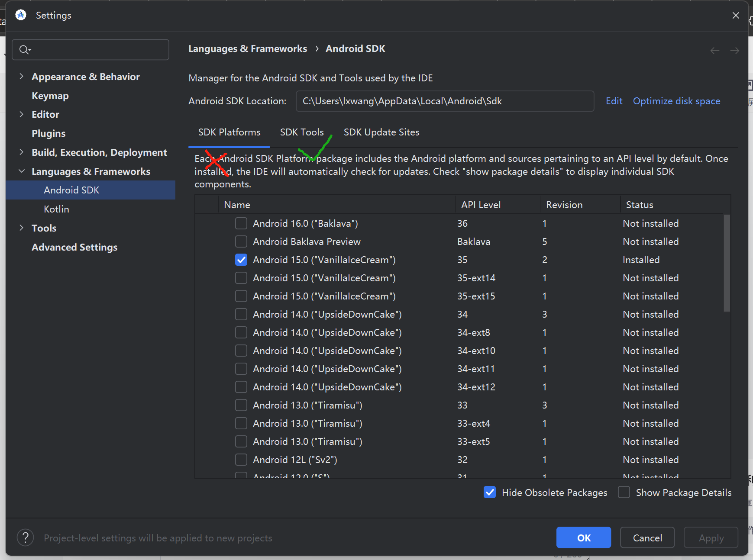Click the Apply button
753x560 pixels.
click(711, 537)
